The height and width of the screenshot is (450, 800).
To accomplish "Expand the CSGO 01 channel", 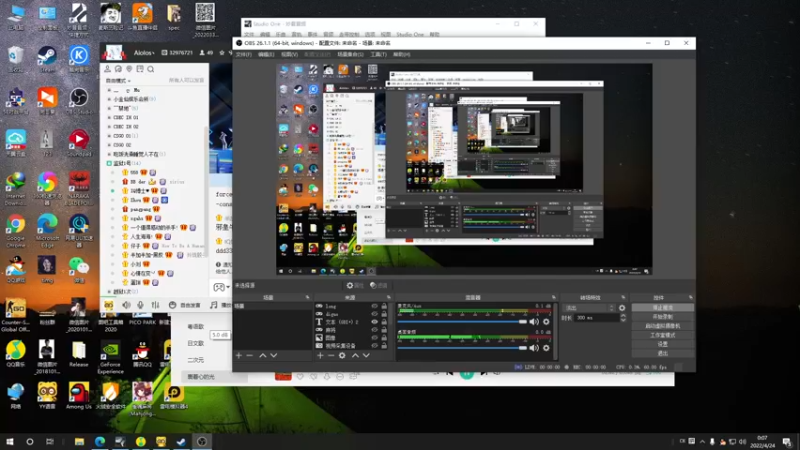I will pos(109,136).
